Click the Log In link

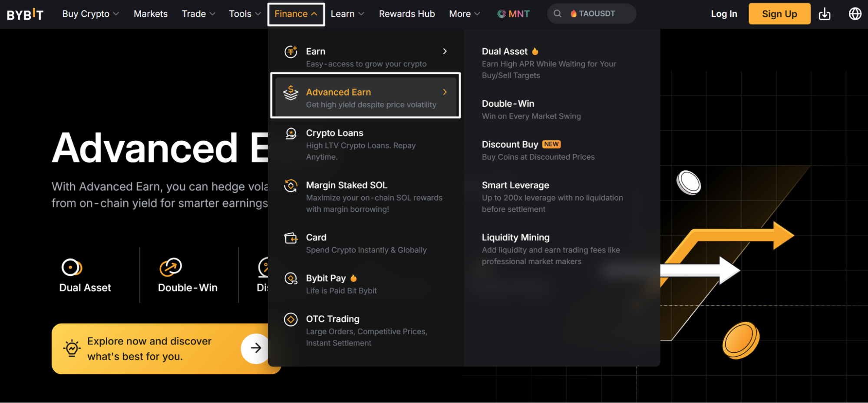724,14
